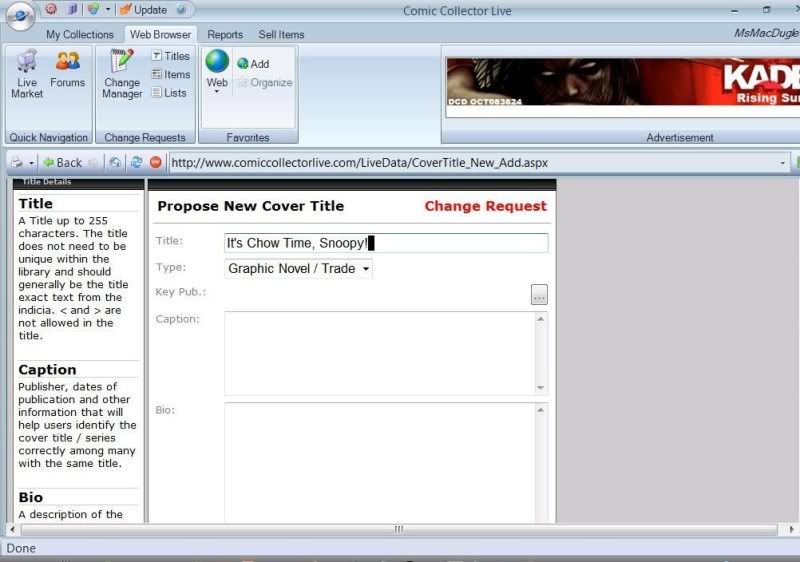Open the dropdown arrow beside the spheres icon
The image size is (800, 562).
pos(108,9)
